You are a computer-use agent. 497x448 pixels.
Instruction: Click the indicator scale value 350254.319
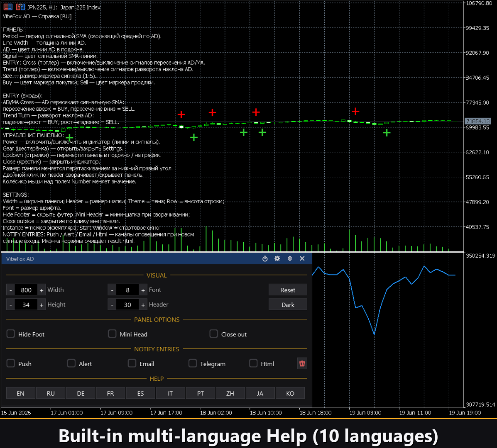[x=480, y=256]
